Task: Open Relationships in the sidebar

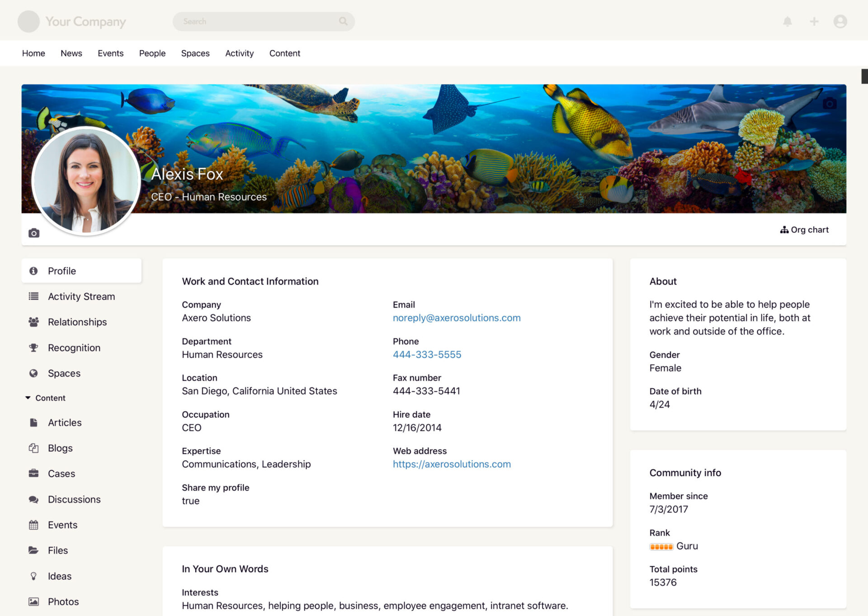Action: tap(77, 322)
